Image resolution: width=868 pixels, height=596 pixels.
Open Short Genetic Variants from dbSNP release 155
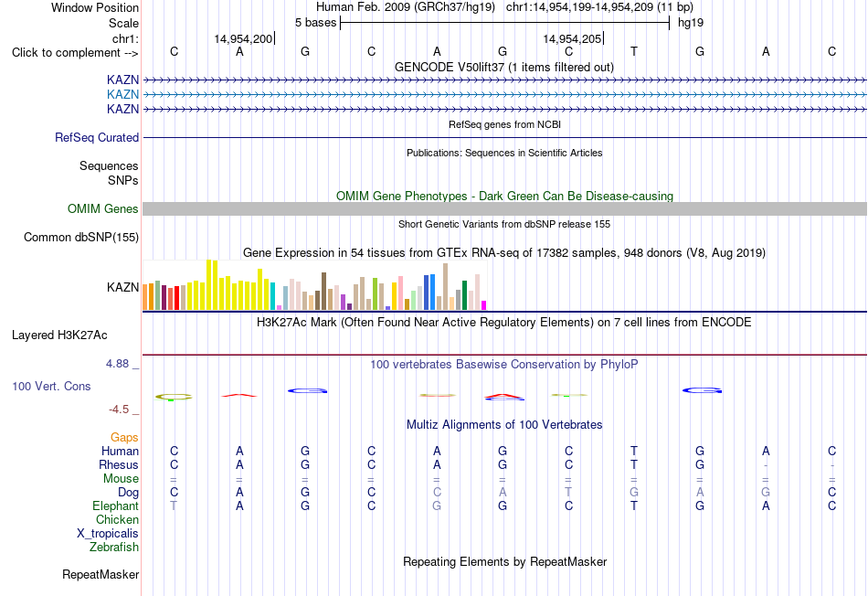pos(504,224)
